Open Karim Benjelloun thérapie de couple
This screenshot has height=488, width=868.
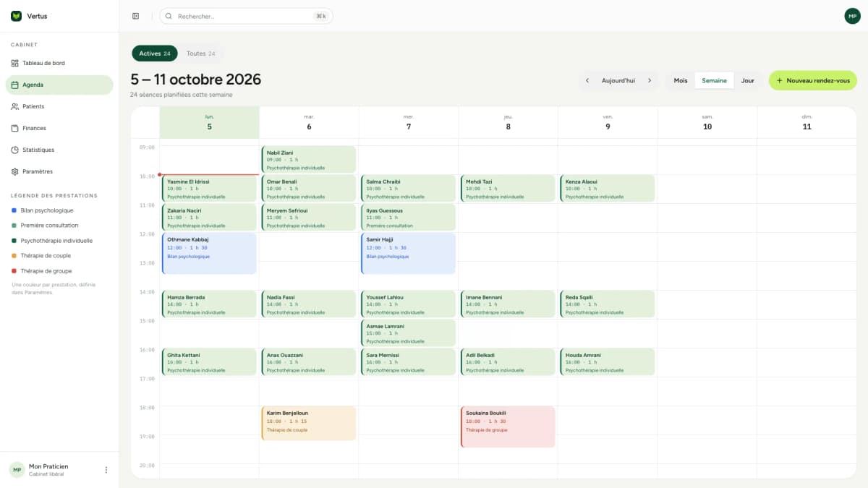309,424
